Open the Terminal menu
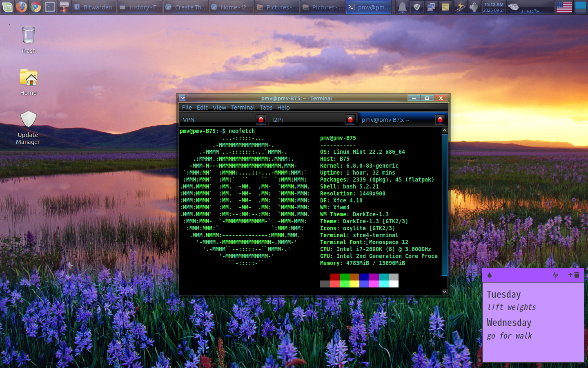This screenshot has height=368, width=588. click(x=243, y=108)
